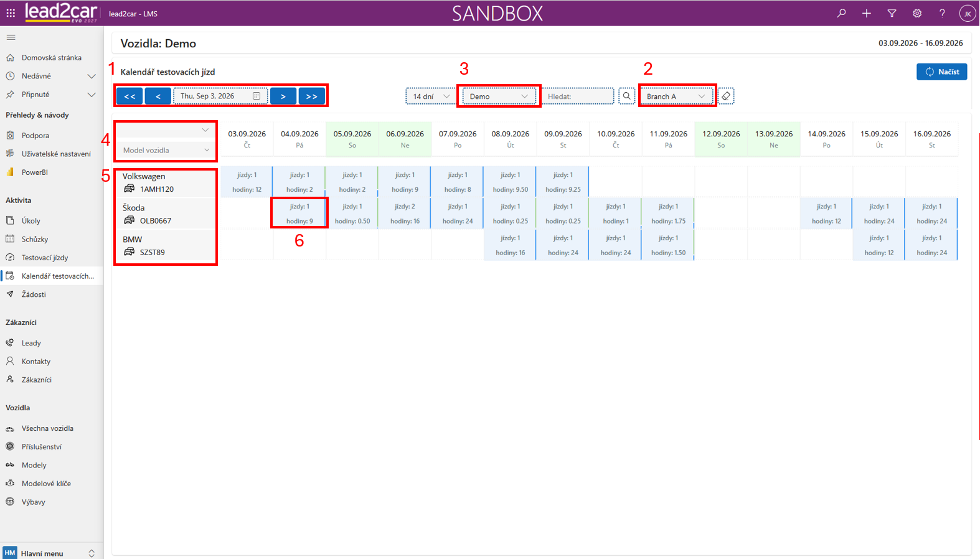Click into the Hledat search field
Image resolution: width=980 pixels, height=559 pixels.
point(578,96)
